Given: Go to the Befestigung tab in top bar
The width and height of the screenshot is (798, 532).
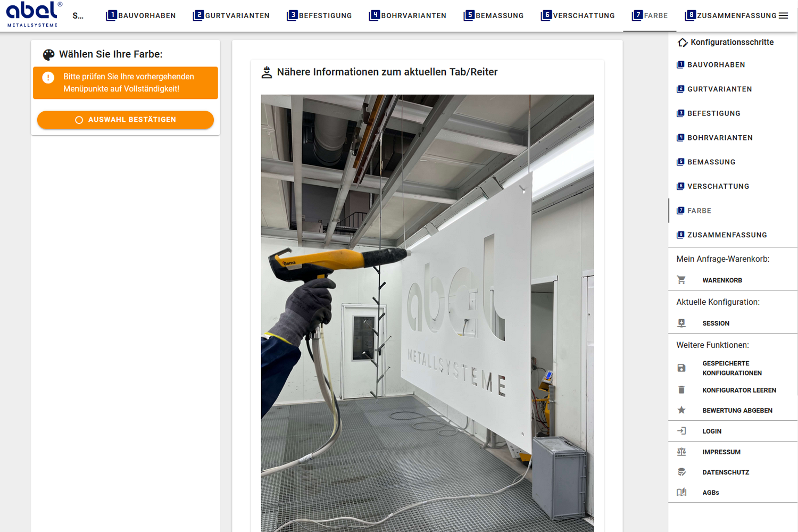Looking at the screenshot, I should coord(319,15).
